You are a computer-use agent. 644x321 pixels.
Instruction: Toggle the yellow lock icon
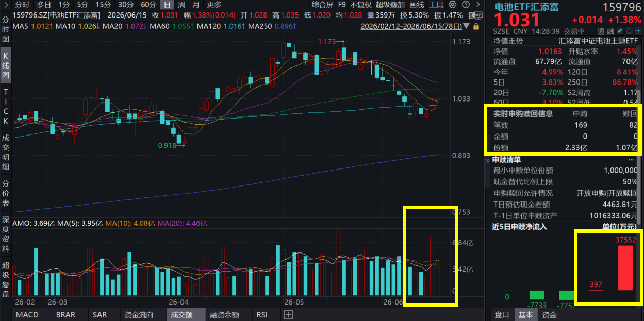pos(476,26)
